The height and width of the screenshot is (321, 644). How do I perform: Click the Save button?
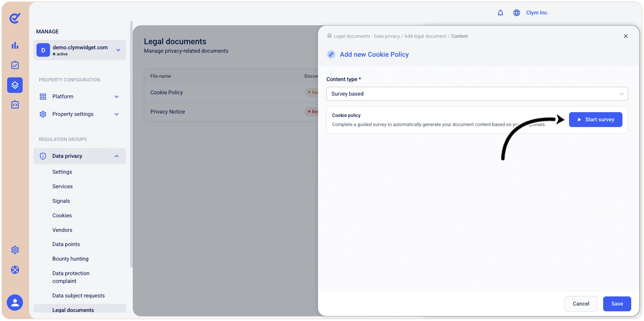point(617,304)
